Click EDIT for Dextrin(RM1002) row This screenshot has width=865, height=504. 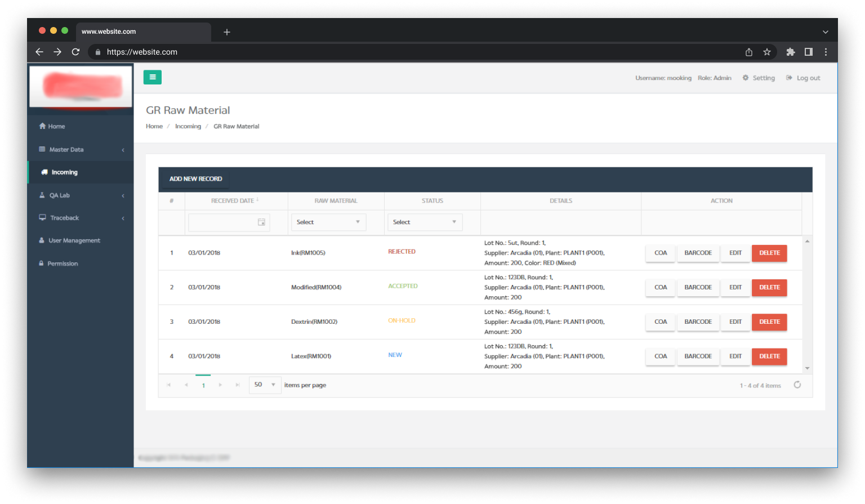tap(735, 322)
